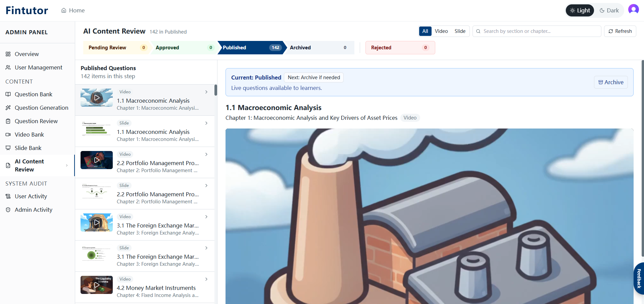Click the AI Content Review file icon
This screenshot has height=304, width=644.
[x=8, y=165]
